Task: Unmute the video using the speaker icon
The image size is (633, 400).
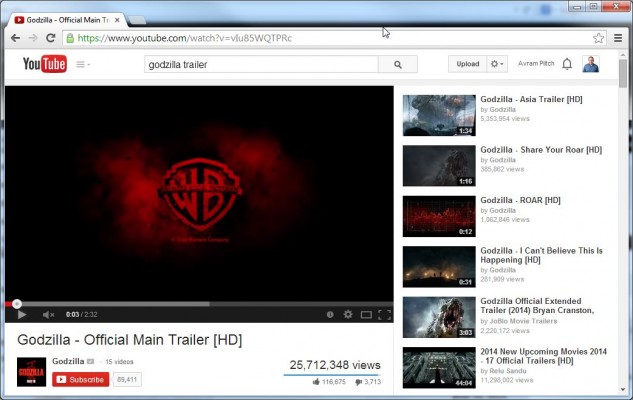Action: 47,315
